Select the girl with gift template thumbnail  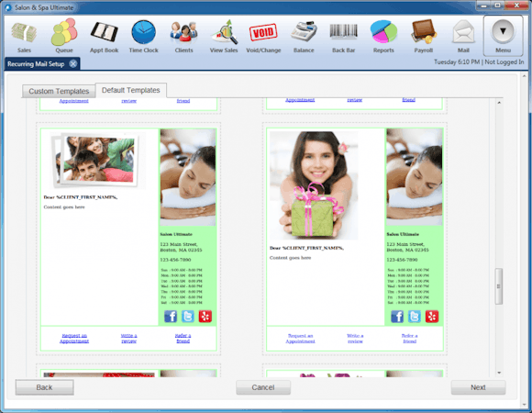314,185
